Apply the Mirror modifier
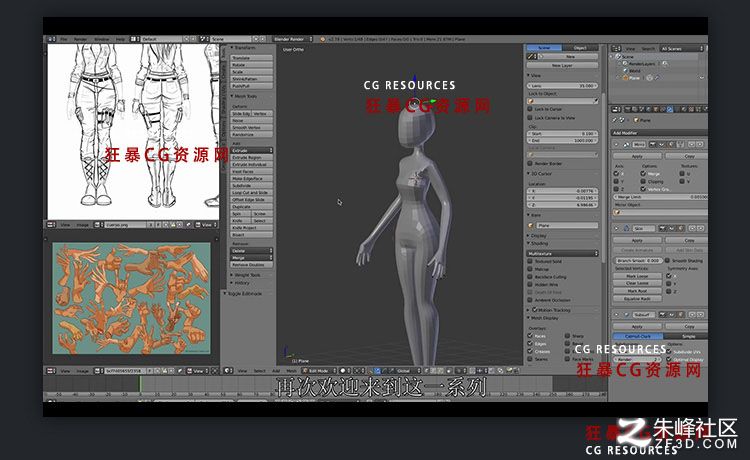Screen dimensions: 750x460 637,156
